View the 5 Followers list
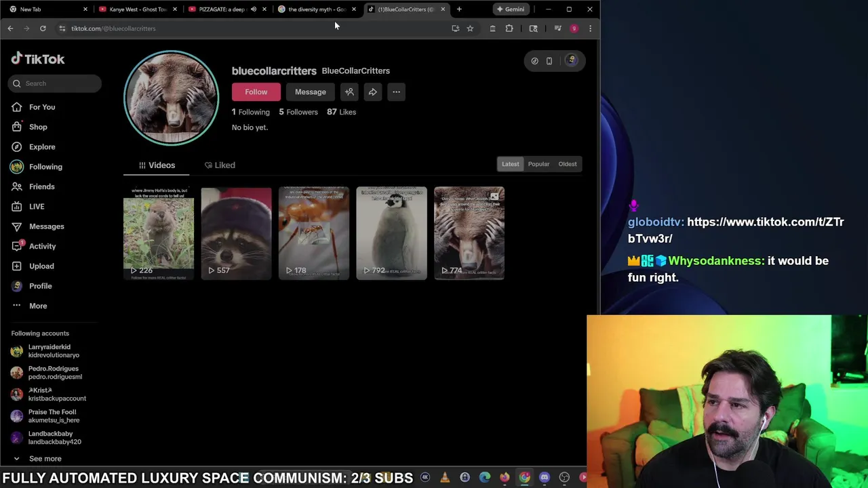The image size is (868, 488). pos(298,112)
